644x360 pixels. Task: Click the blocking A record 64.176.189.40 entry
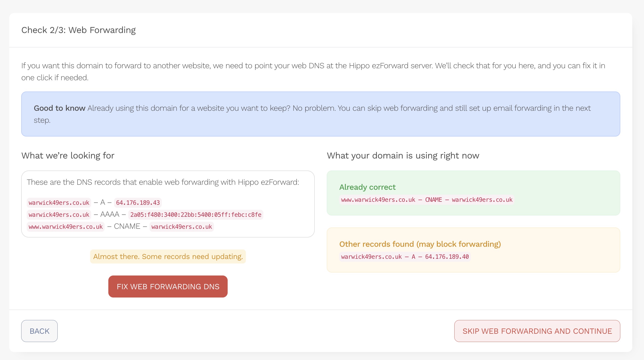[x=405, y=256]
